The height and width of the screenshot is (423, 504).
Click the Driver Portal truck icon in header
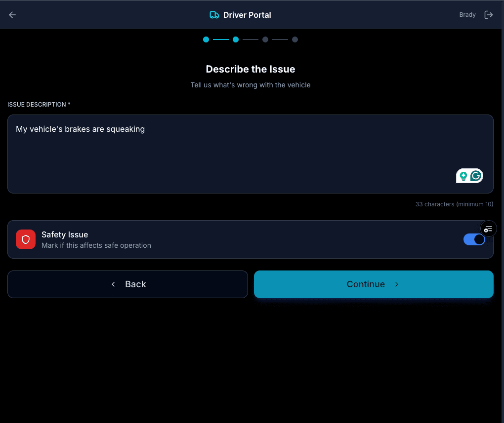tap(214, 15)
